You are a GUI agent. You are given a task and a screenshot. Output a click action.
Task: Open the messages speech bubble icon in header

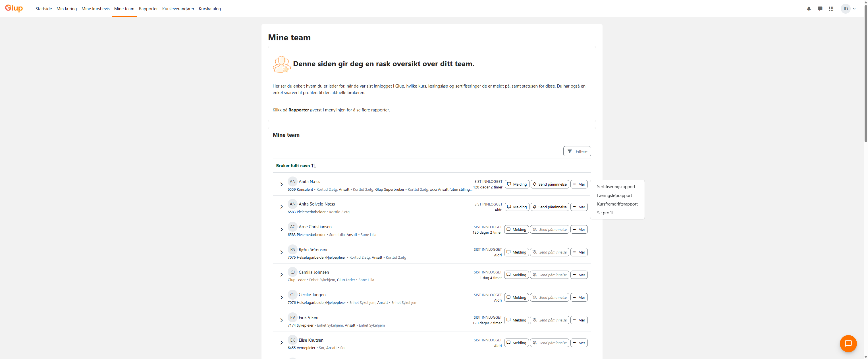coord(820,9)
